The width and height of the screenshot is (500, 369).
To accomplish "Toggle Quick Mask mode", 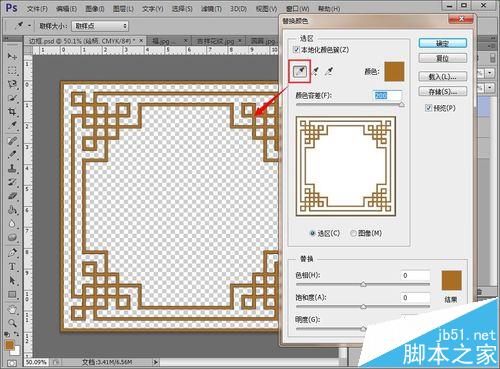I will pyautogui.click(x=12, y=363).
